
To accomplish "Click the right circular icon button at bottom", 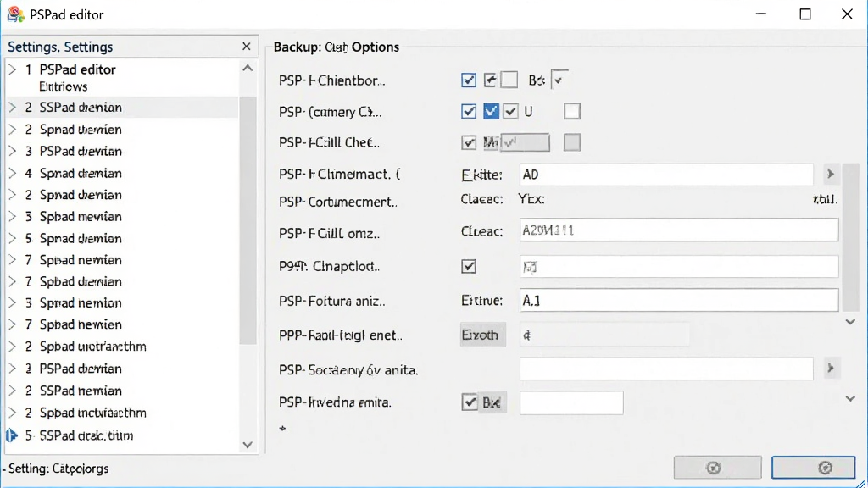I will click(x=814, y=468).
